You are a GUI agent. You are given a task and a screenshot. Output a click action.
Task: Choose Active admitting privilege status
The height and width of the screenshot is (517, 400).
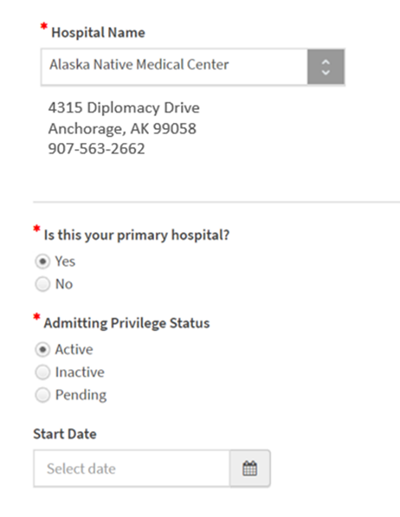(43, 349)
